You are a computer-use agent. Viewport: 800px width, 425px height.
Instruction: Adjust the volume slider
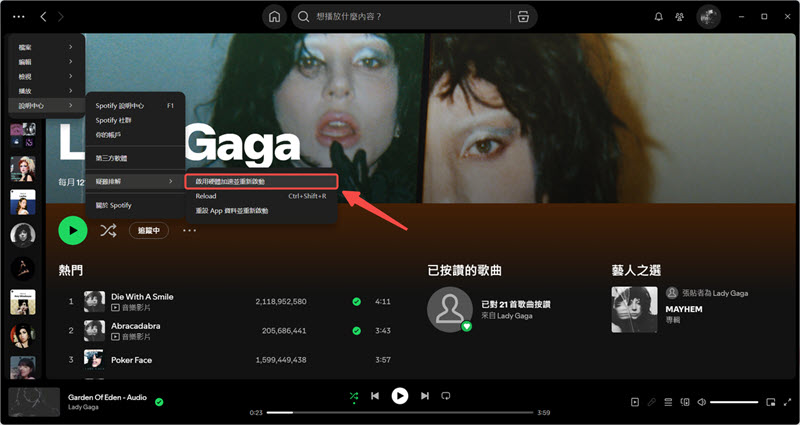pos(734,402)
